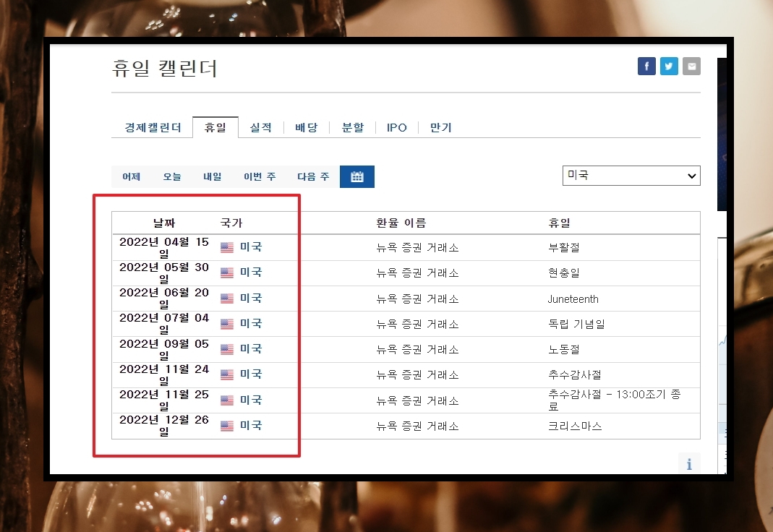
Task: Click US flag in 12월 26일 row
Action: click(227, 426)
